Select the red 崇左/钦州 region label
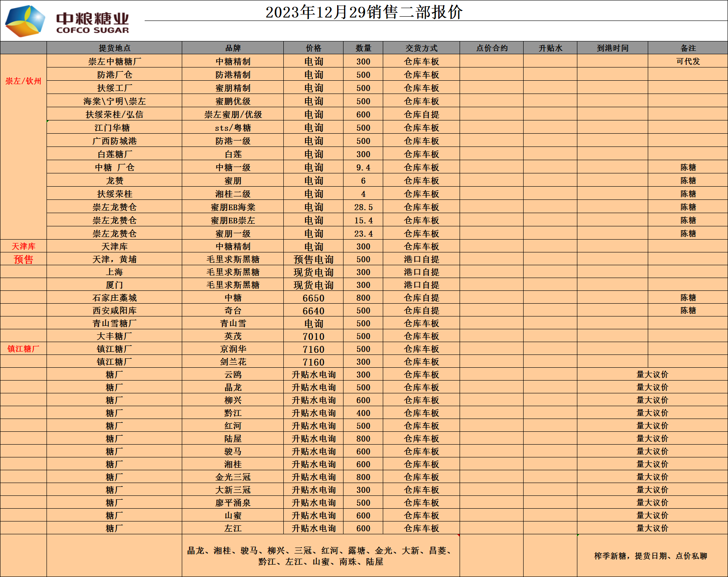 23,81
